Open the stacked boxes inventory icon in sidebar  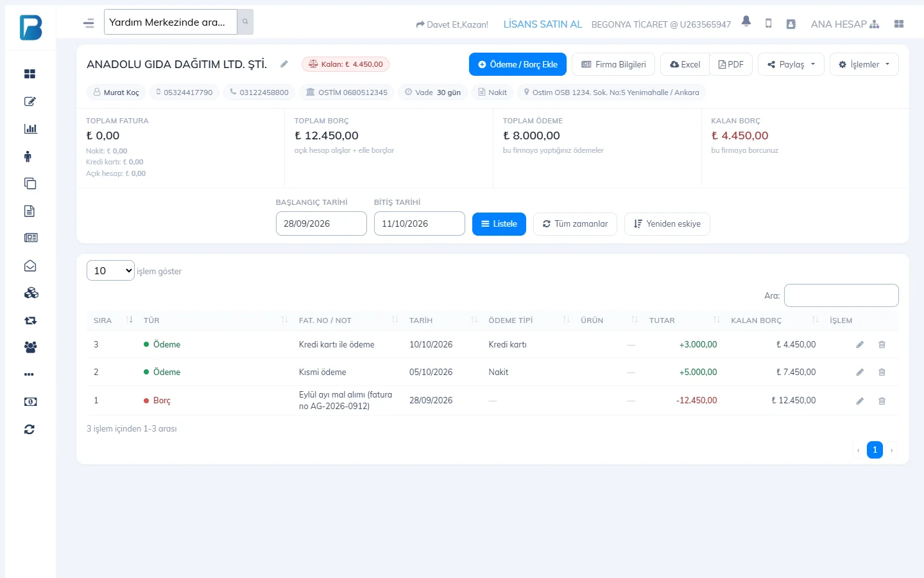(x=31, y=293)
